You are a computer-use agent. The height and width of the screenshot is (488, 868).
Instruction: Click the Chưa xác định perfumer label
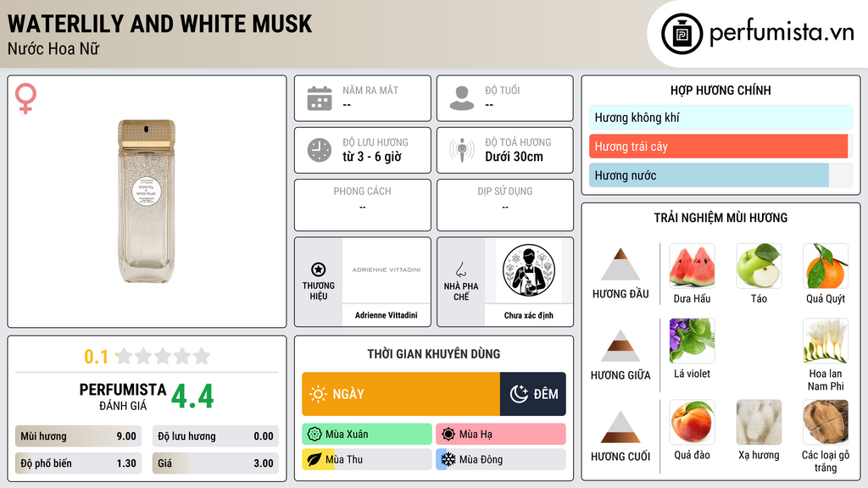pyautogui.click(x=529, y=315)
